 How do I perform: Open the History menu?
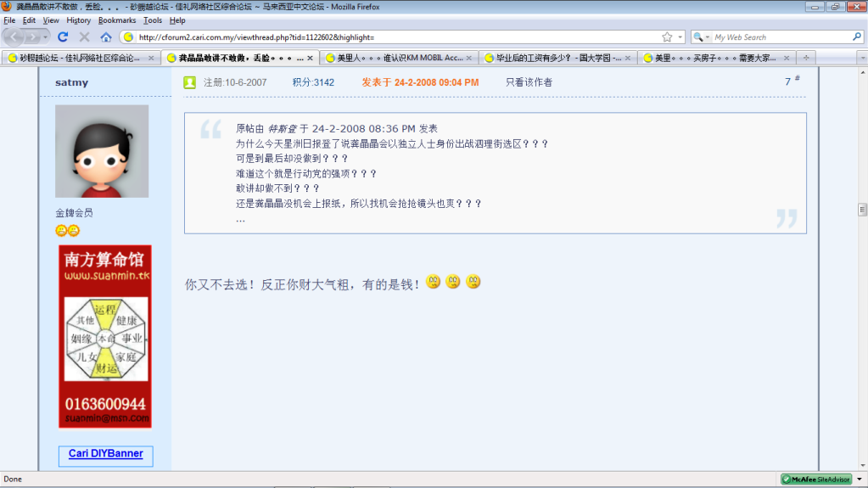(78, 20)
